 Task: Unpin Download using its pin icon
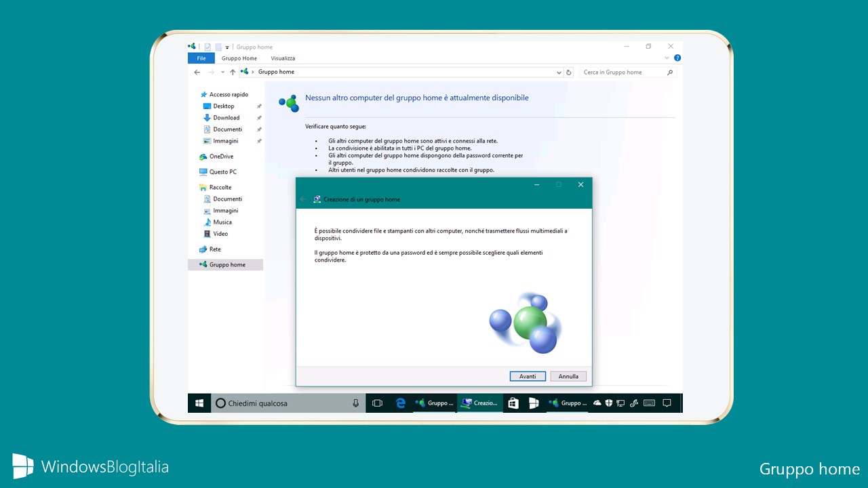pos(259,118)
